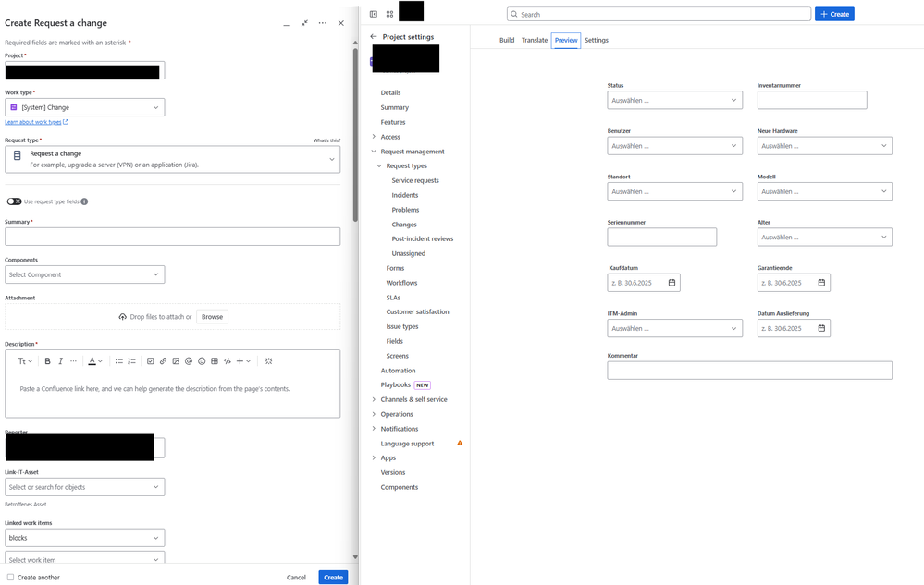Apply bold formatting in the description editor
924x585 pixels.
click(x=47, y=360)
